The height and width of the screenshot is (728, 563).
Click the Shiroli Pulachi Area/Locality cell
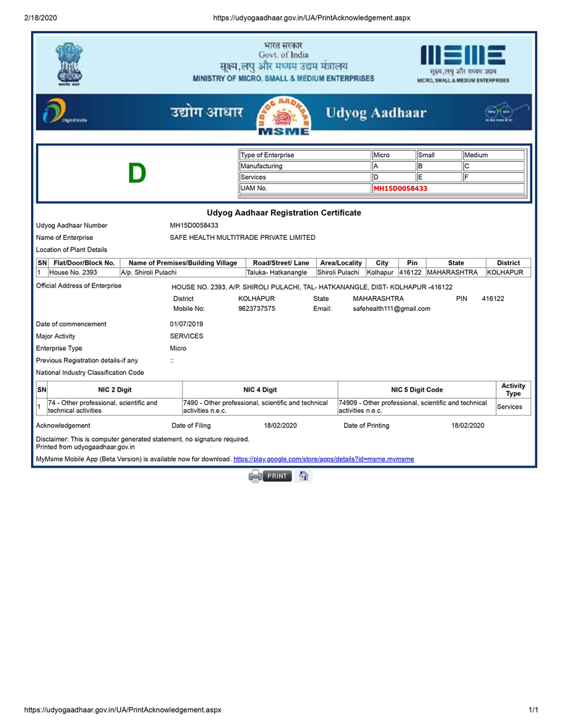coord(341,272)
